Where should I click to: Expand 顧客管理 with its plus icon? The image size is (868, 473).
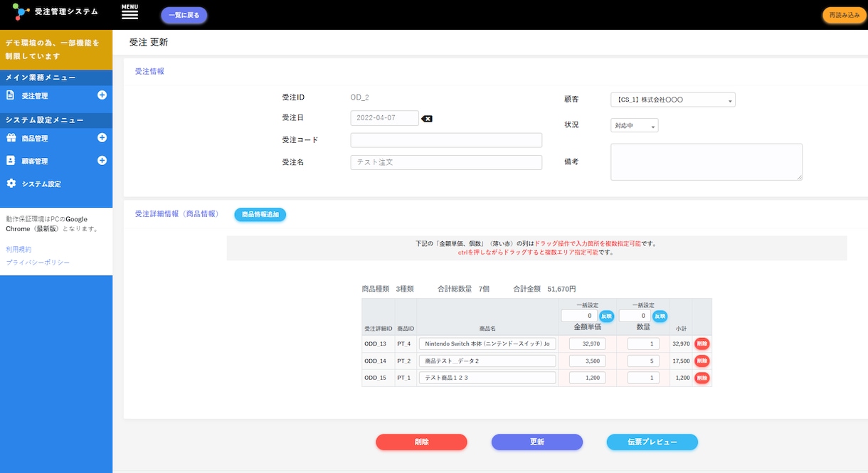102,161
